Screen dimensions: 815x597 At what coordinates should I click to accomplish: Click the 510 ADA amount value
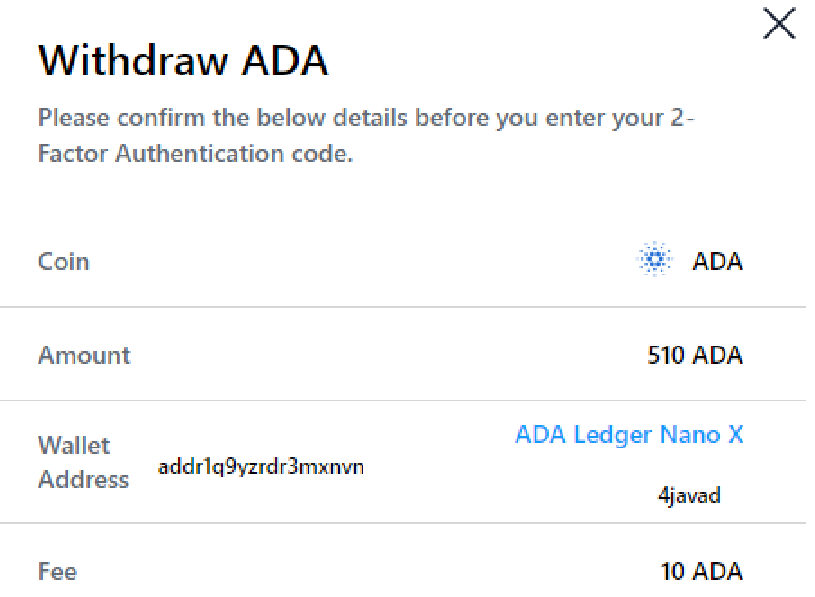pyautogui.click(x=695, y=355)
